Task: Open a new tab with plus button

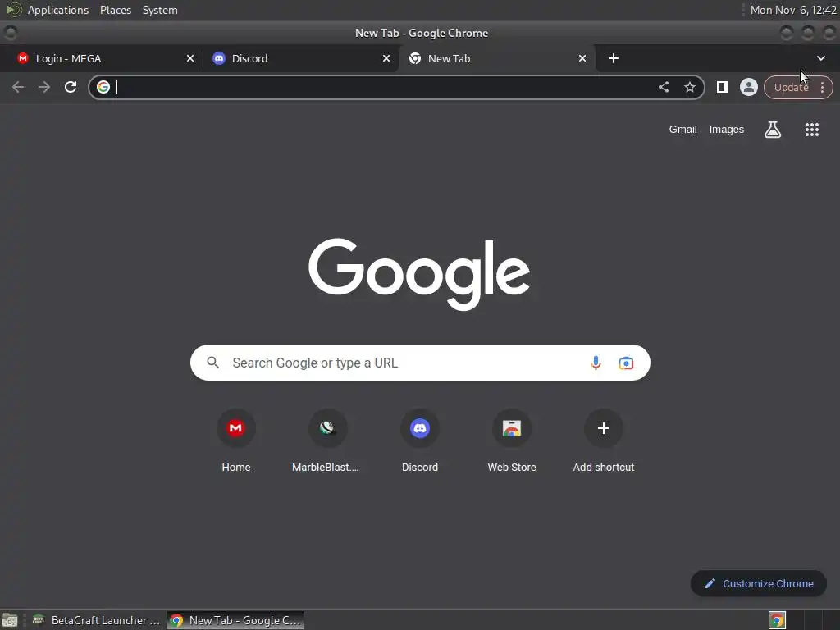Action: (x=614, y=58)
